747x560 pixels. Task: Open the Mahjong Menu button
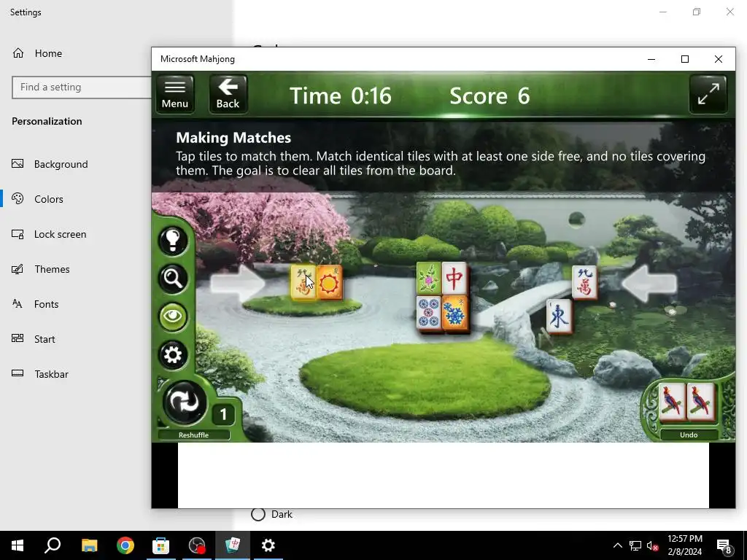click(175, 94)
